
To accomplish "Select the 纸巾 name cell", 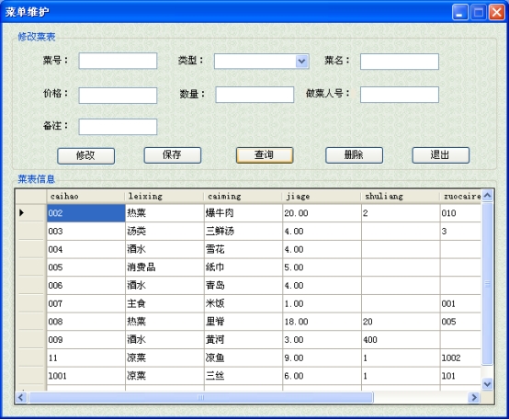I will point(243,267).
